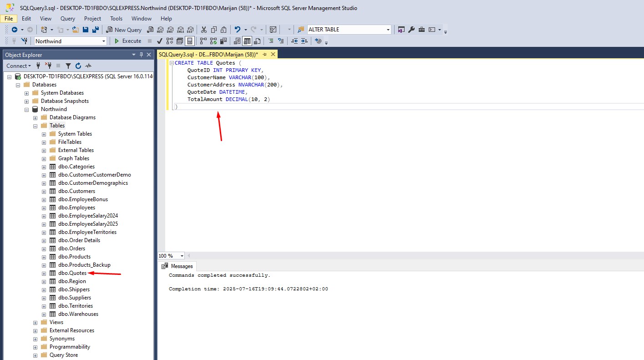This screenshot has height=360, width=644.
Task: Click the Save All icon
Action: coord(96,30)
